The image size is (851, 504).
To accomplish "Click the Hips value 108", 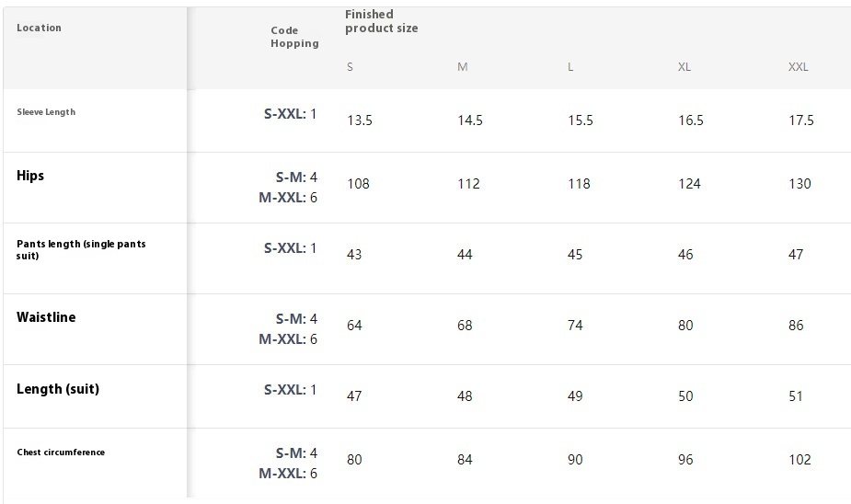I will click(x=358, y=184).
